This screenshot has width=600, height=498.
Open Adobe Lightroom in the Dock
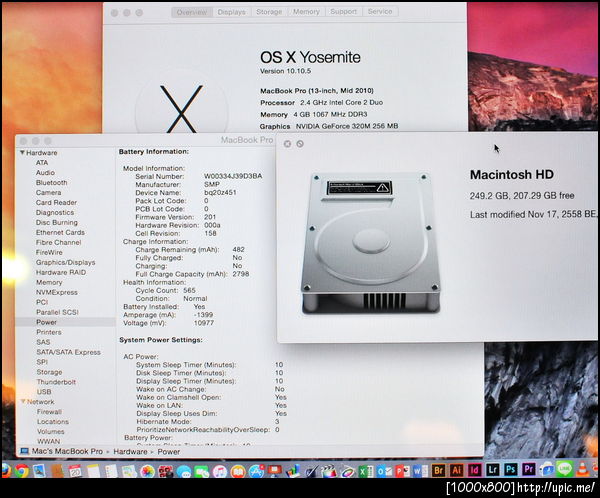(x=492, y=469)
